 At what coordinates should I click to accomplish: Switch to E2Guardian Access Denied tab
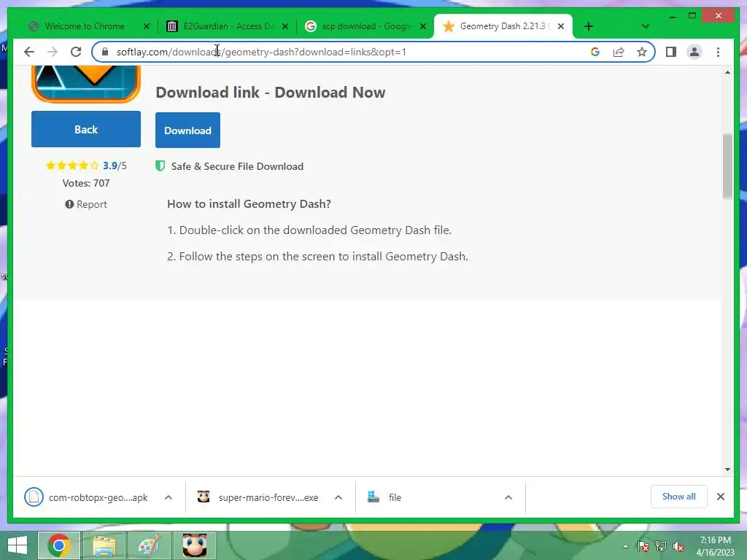click(x=228, y=26)
